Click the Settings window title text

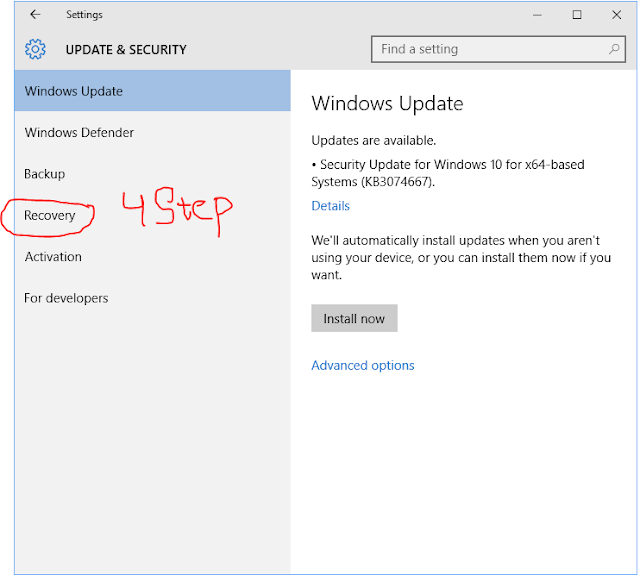(x=84, y=15)
